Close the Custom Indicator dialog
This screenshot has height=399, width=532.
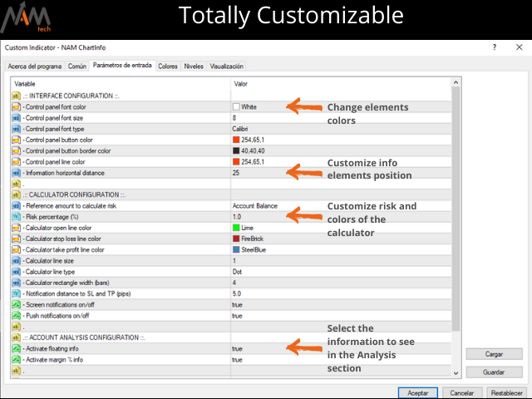[x=519, y=47]
